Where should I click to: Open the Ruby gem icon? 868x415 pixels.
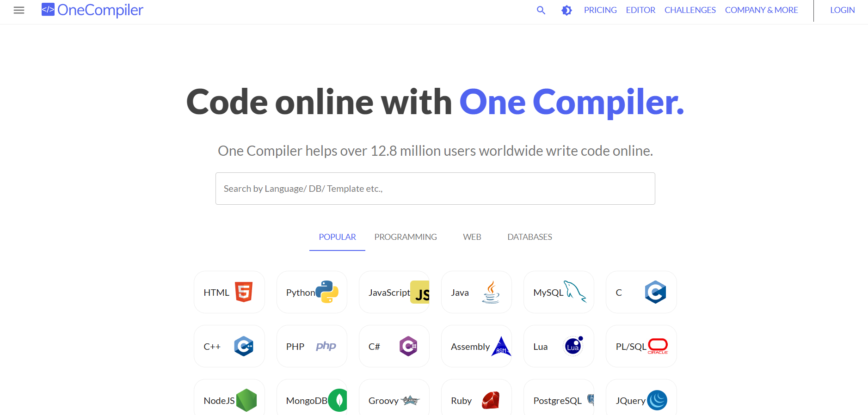[x=491, y=400]
